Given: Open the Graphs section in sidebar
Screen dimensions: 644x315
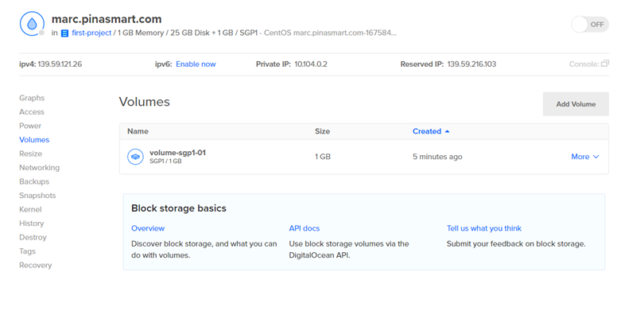Looking at the screenshot, I should click(x=32, y=98).
